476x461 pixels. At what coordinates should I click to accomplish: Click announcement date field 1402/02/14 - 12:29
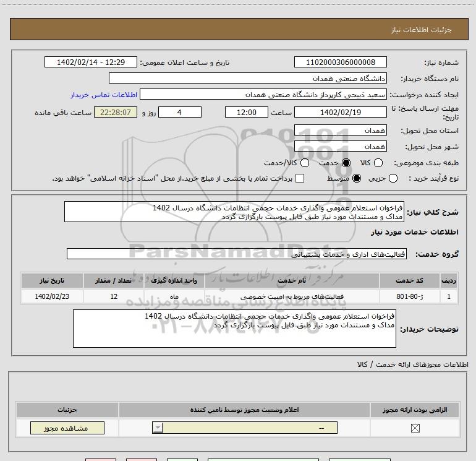(x=91, y=62)
